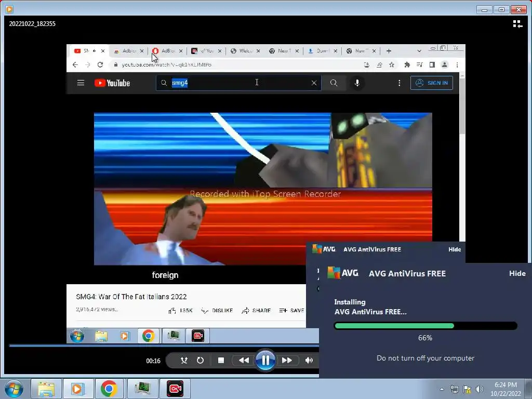
Task: Bookmark the page with star icon
Action: click(x=392, y=64)
